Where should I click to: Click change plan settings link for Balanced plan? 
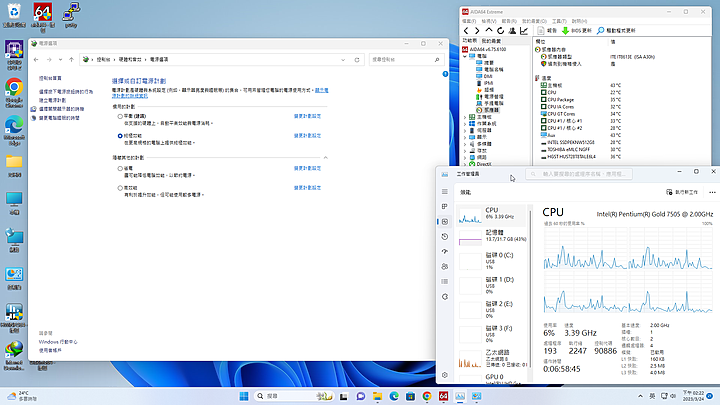[x=307, y=116]
